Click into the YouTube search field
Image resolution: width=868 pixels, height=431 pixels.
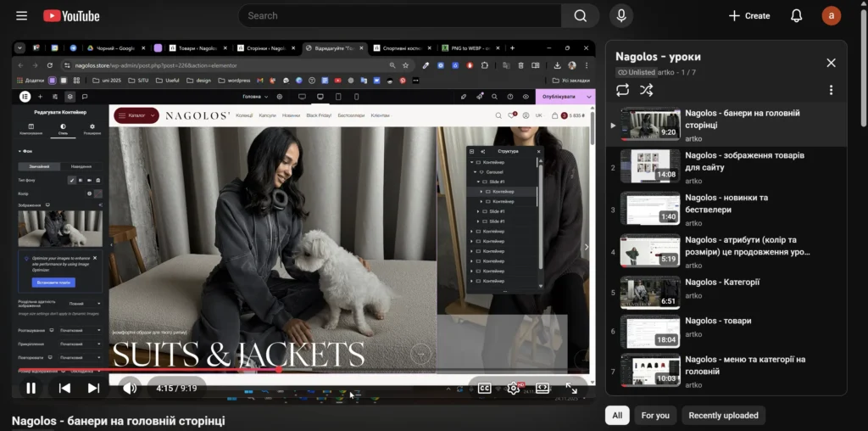(x=398, y=15)
